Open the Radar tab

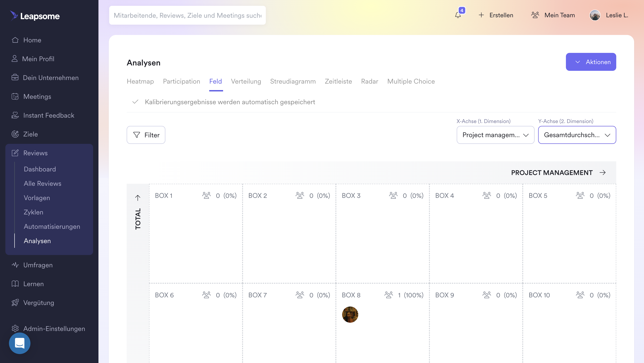tap(369, 81)
